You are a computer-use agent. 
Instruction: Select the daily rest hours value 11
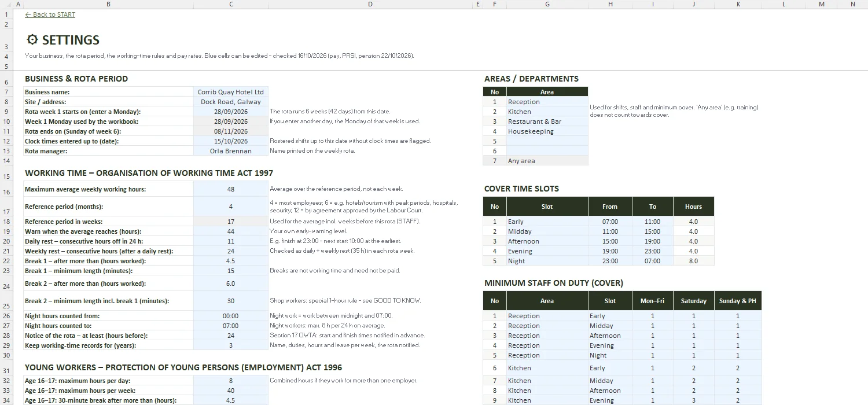click(x=231, y=241)
